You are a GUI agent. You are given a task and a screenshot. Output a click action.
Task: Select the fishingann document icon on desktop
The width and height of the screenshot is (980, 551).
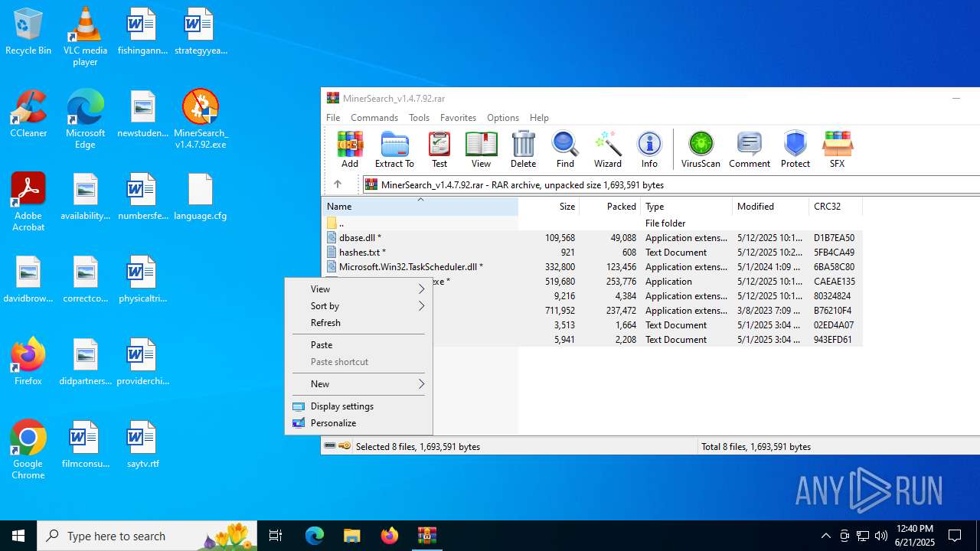coord(142,32)
